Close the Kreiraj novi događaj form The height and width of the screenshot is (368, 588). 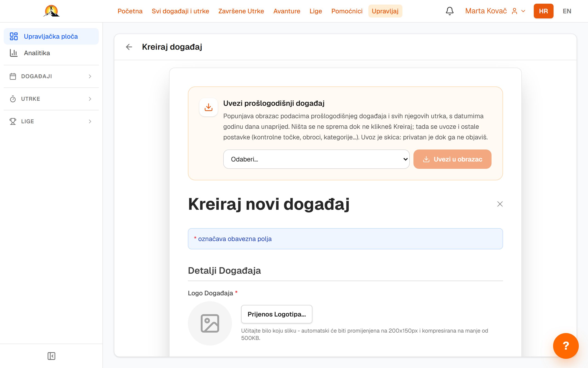[x=500, y=204]
